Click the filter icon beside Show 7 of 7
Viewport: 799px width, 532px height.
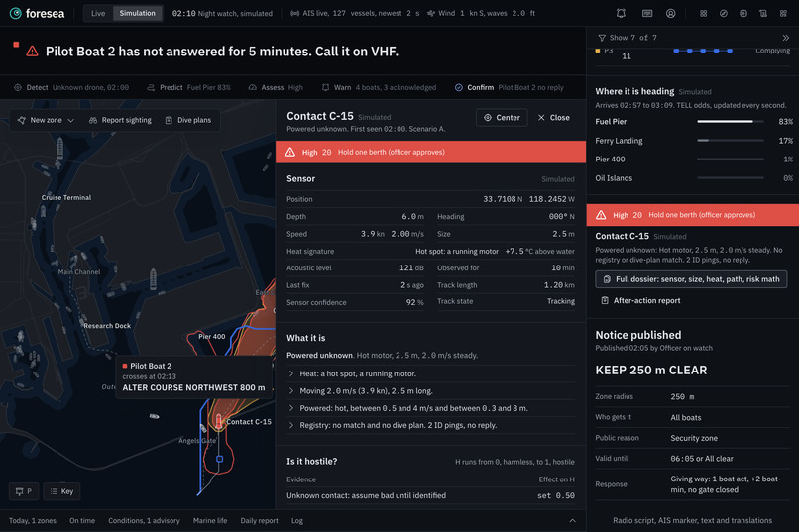(602, 38)
